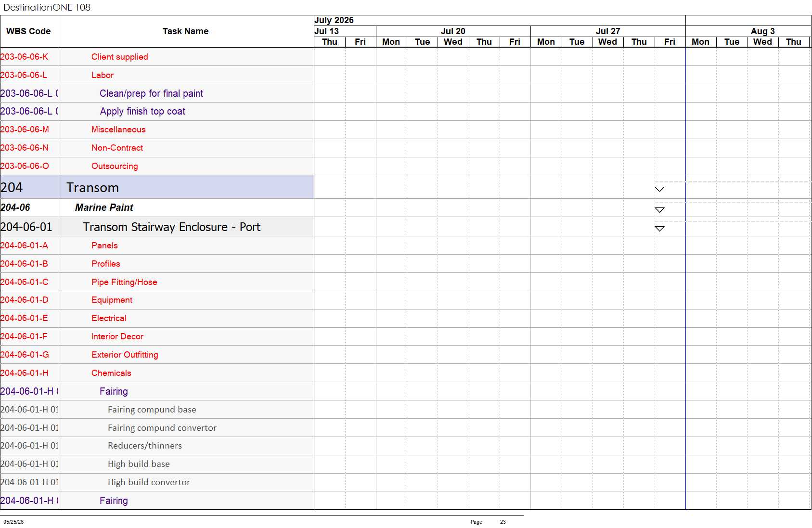Screen dimensions: 812x528
Task: Click the Jul 20 week header
Action: coord(453,31)
